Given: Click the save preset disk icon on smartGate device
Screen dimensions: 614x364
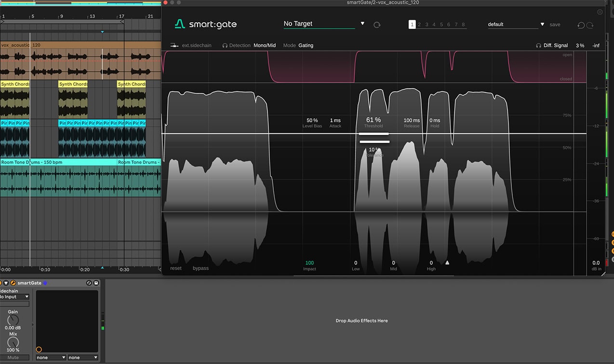Looking at the screenshot, I should point(96,283).
